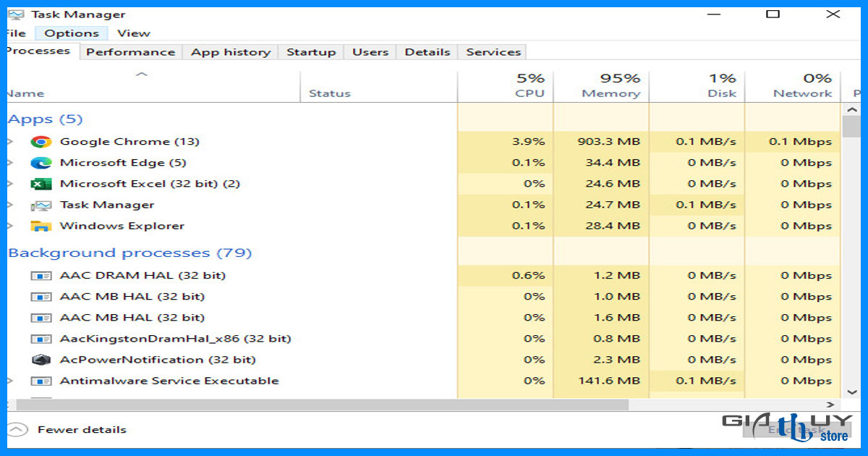
Task: Open the Options menu
Action: 72,33
